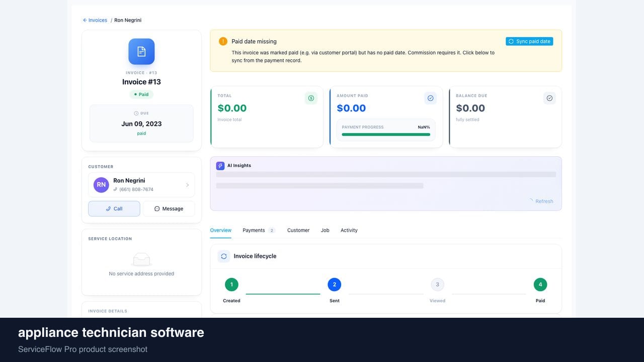Click the Invoice #13 heading
Viewport: 644px width, 362px height.
pos(141,82)
